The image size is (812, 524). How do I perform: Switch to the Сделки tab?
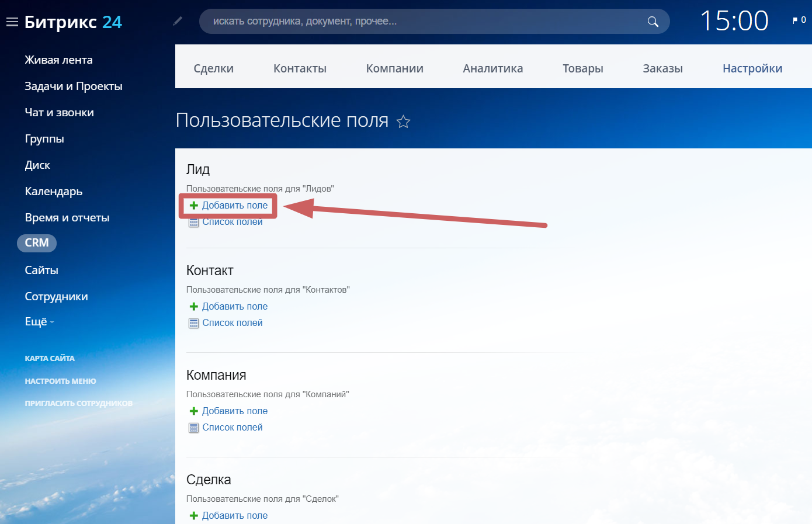pyautogui.click(x=213, y=68)
